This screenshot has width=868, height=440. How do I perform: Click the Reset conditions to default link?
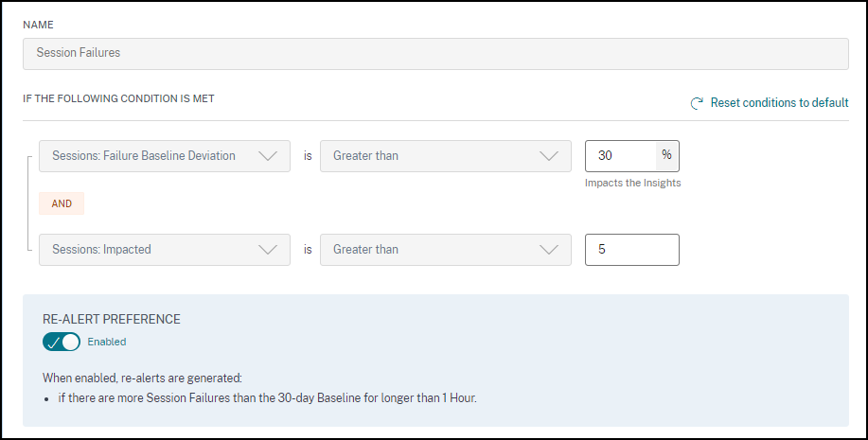pos(779,102)
